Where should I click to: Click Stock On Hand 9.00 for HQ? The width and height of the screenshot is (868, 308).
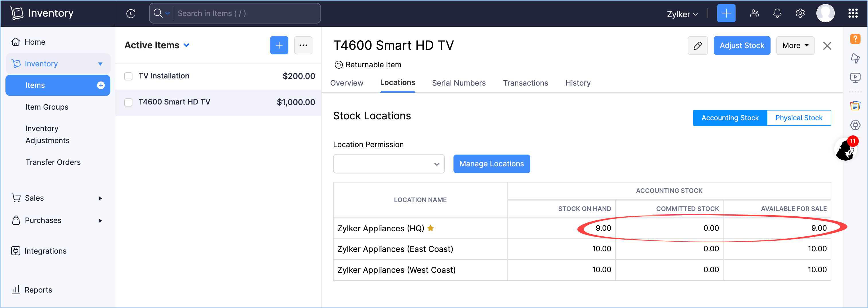(603, 228)
